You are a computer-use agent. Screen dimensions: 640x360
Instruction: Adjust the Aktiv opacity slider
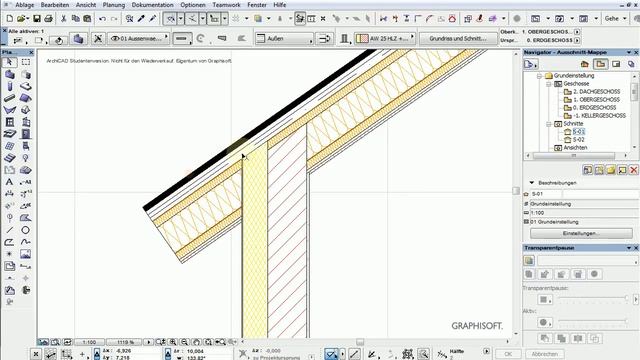coord(593,322)
